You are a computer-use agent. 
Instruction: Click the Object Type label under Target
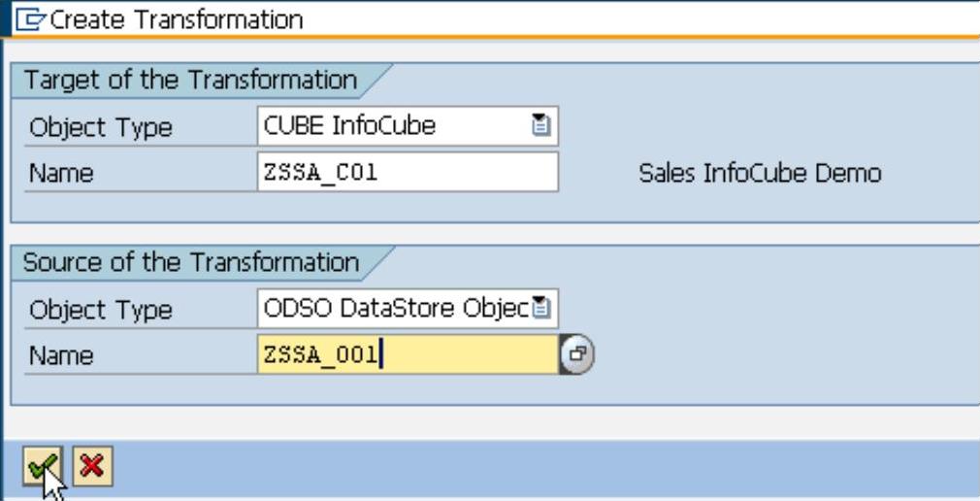[x=101, y=127]
